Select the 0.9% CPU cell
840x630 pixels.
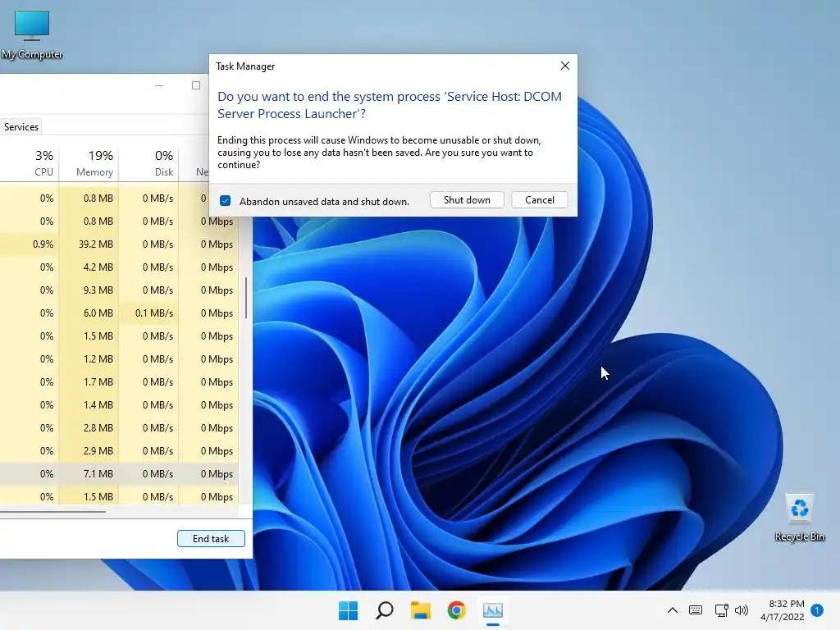click(x=30, y=244)
